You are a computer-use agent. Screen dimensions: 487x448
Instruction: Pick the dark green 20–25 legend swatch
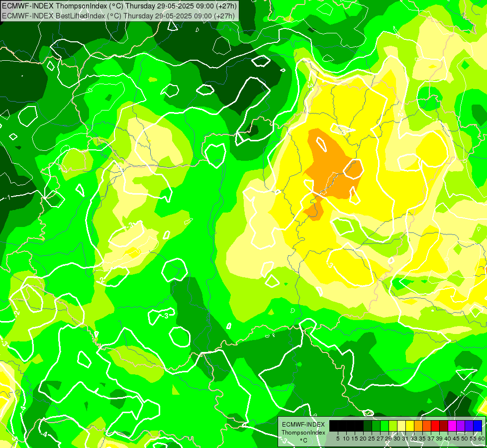(x=368, y=426)
